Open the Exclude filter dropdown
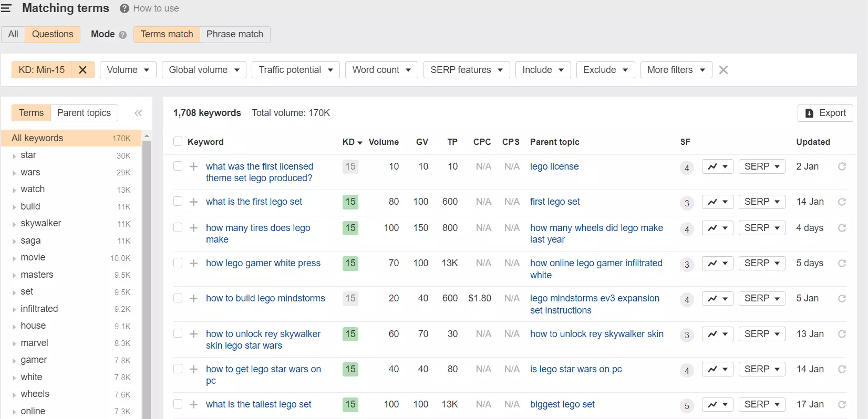This screenshot has width=868, height=419. pyautogui.click(x=606, y=70)
